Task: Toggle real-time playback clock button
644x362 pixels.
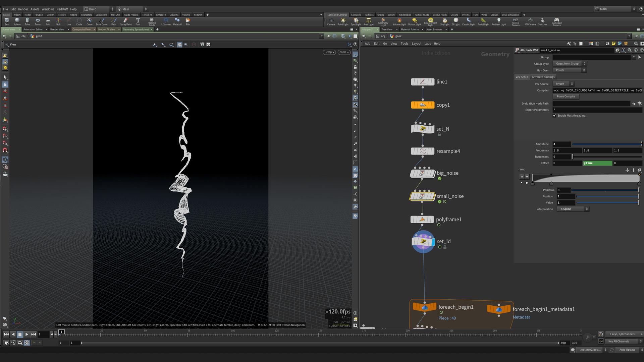Action: pos(27,343)
